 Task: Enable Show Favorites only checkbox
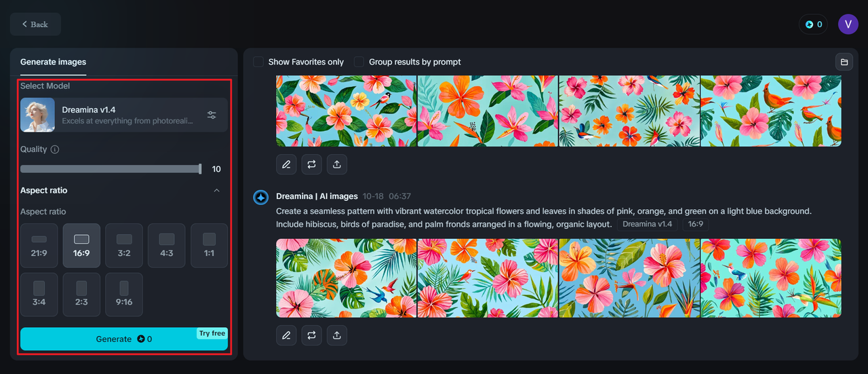pyautogui.click(x=258, y=62)
